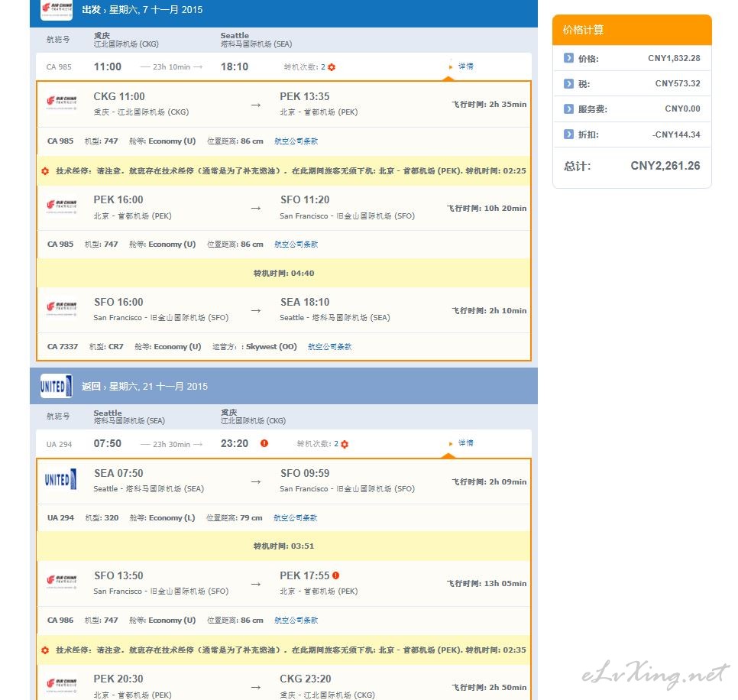Click the price value CNY1,832.28

tap(674, 58)
